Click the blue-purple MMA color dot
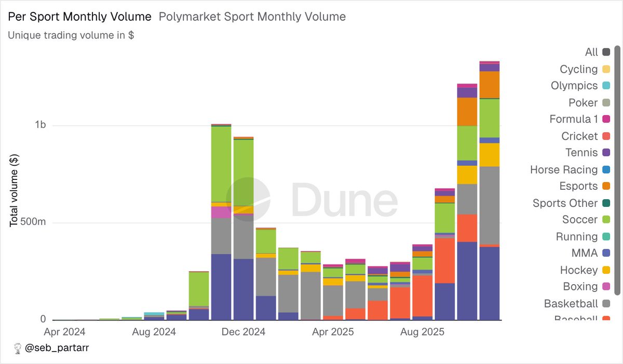The image size is (623, 364). click(x=606, y=253)
